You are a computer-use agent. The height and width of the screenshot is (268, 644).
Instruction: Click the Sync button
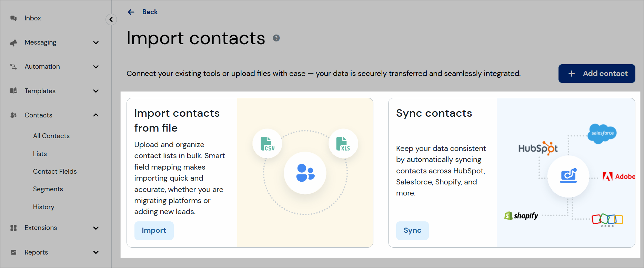(412, 230)
